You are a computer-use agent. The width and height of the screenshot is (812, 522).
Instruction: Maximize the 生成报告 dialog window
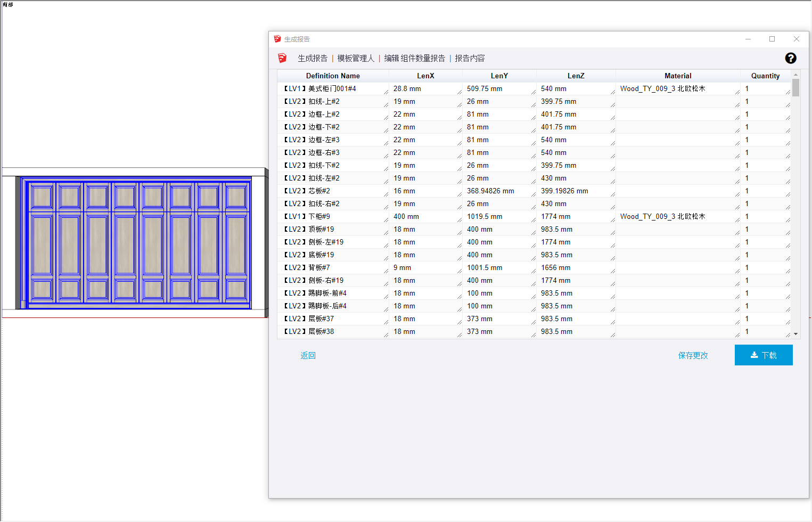(772, 39)
